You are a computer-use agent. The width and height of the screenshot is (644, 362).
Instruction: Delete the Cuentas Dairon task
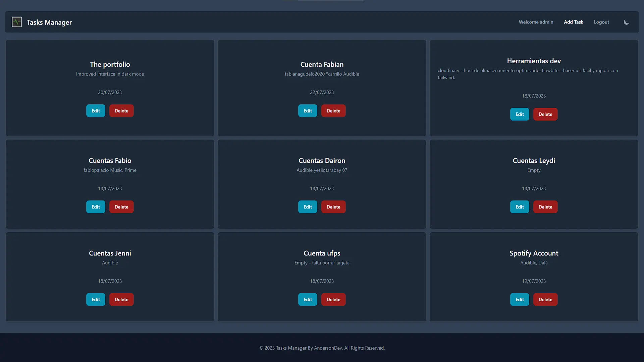pos(333,207)
